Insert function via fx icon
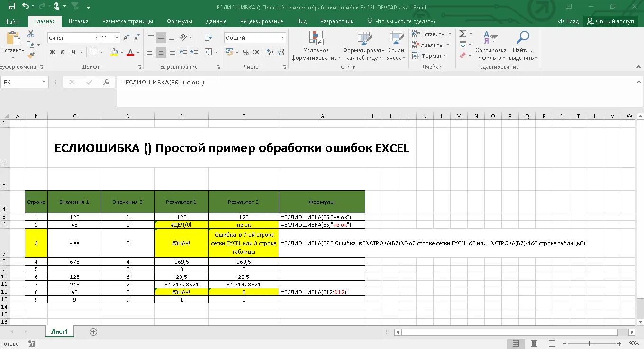The height and width of the screenshot is (349, 644). click(106, 82)
